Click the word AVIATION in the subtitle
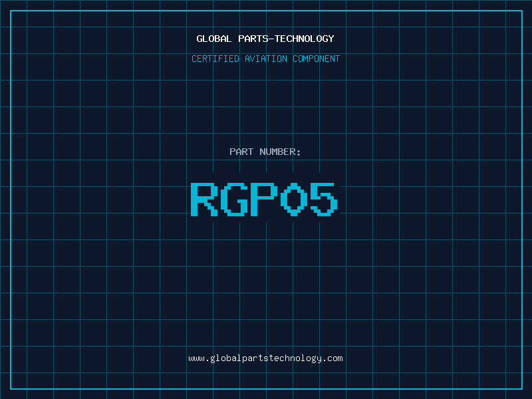Viewport: 532px width, 399px height. pyautogui.click(x=265, y=59)
